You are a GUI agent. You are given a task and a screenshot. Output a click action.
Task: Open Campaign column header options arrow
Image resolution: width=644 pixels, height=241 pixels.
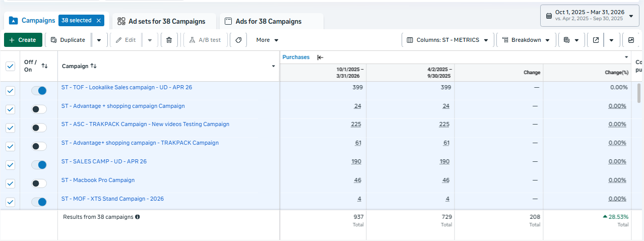tap(274, 66)
